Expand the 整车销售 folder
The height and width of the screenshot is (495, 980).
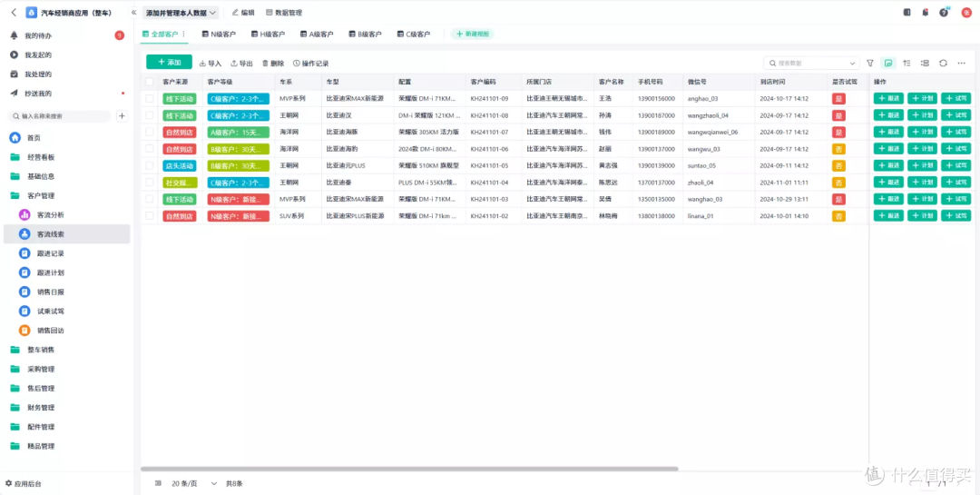(x=41, y=350)
